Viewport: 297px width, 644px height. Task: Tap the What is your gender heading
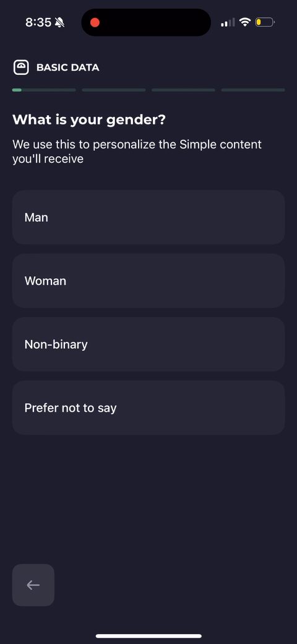89,120
